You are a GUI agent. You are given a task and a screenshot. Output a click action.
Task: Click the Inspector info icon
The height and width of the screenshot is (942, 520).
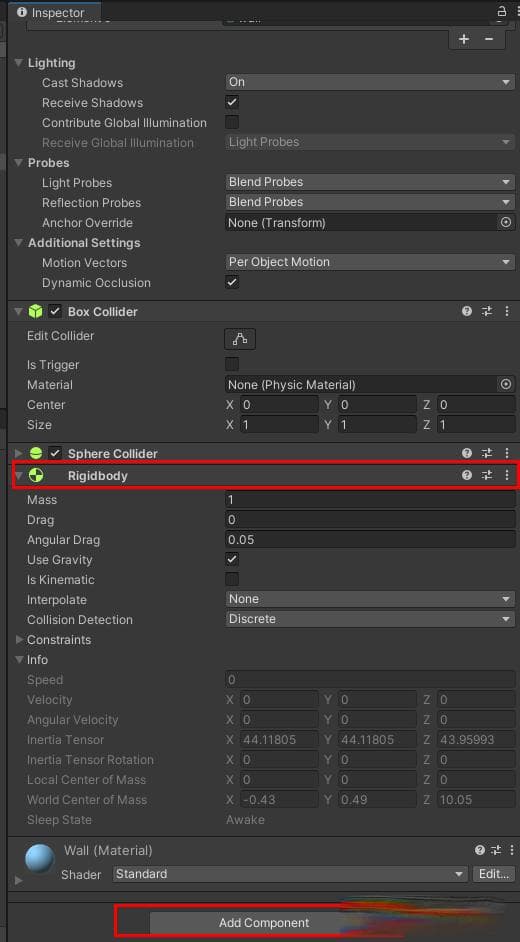[x=22, y=12]
